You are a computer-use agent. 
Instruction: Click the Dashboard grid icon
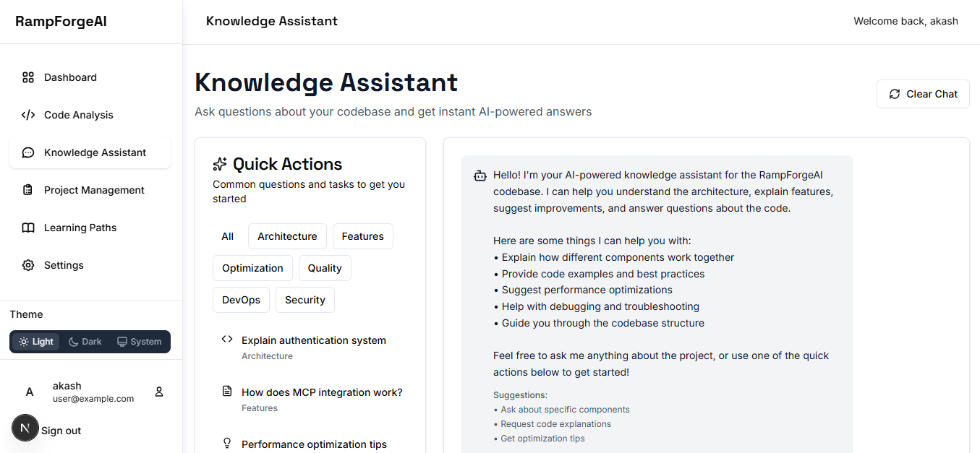point(28,77)
